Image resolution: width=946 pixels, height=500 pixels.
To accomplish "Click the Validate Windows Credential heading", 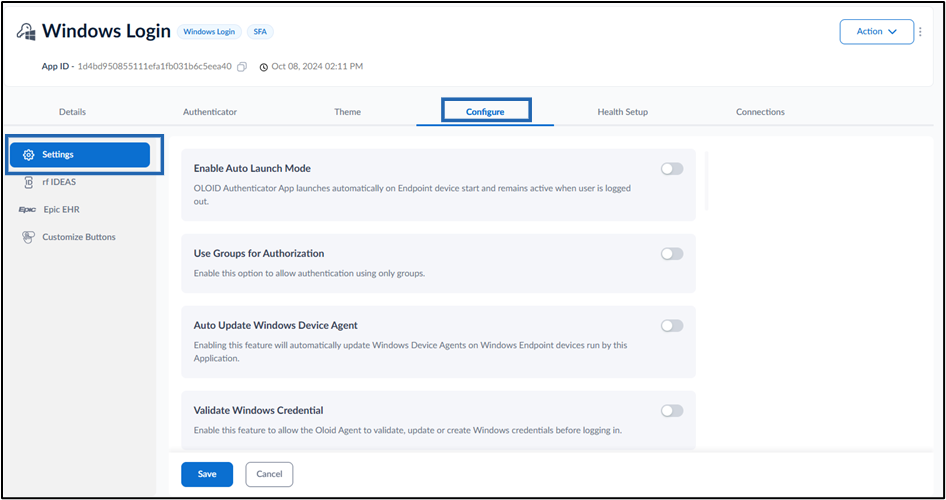I will (x=258, y=410).
